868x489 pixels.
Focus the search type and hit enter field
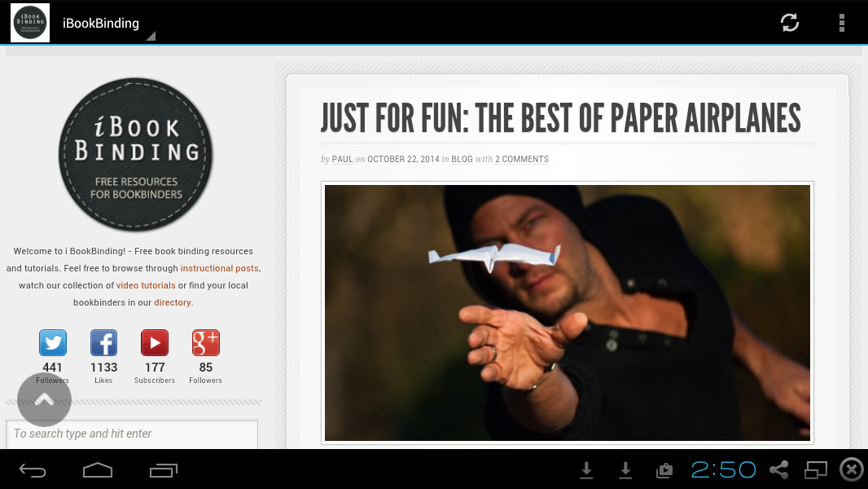point(132,434)
